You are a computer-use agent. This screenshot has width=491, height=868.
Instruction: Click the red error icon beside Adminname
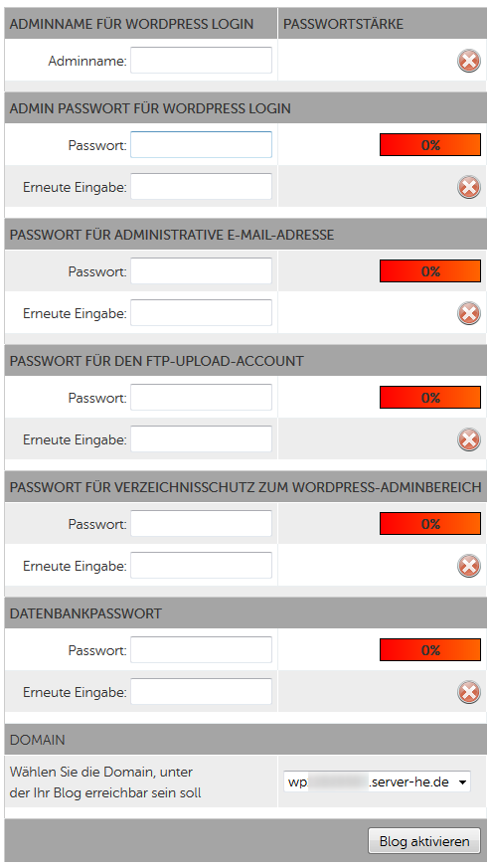(468, 61)
